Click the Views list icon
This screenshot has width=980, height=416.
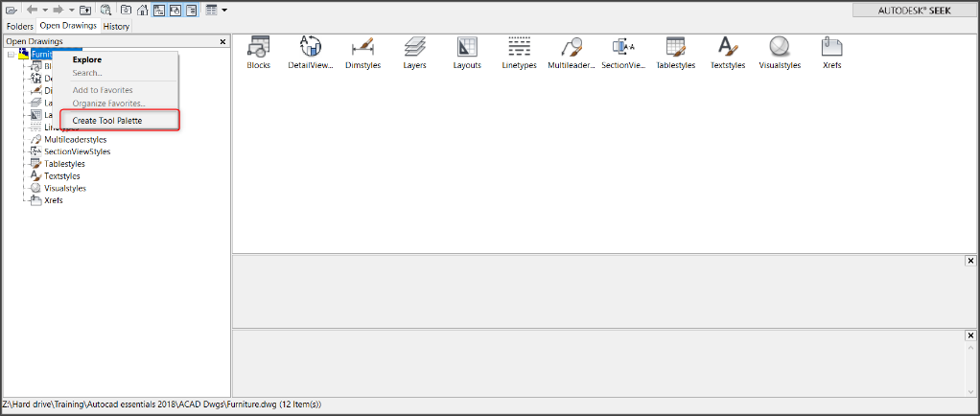(x=211, y=10)
